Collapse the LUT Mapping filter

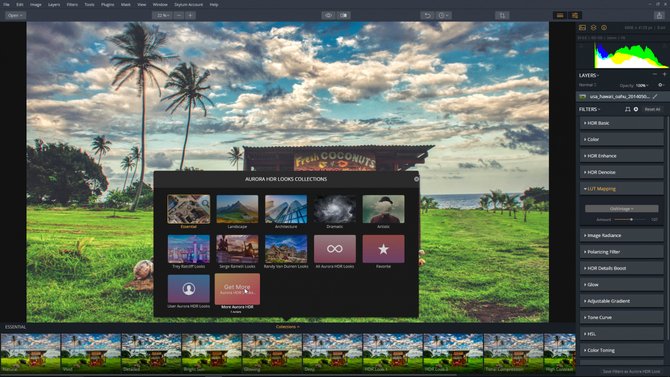(621, 188)
